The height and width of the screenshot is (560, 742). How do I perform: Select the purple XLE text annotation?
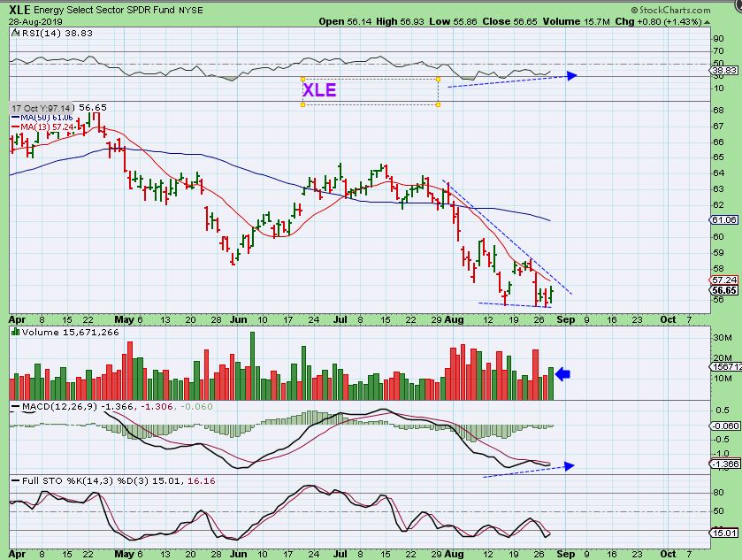click(x=319, y=90)
